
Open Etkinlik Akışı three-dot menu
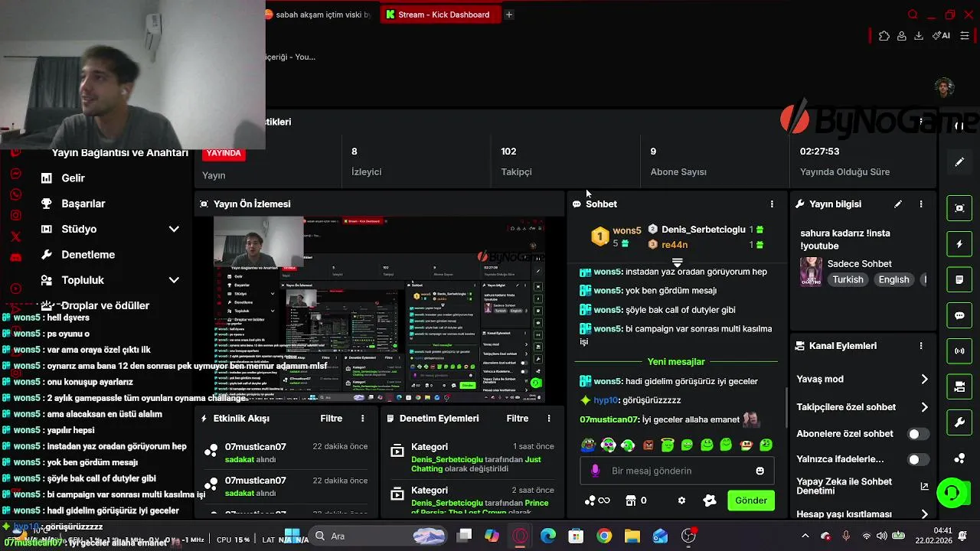[x=363, y=419]
